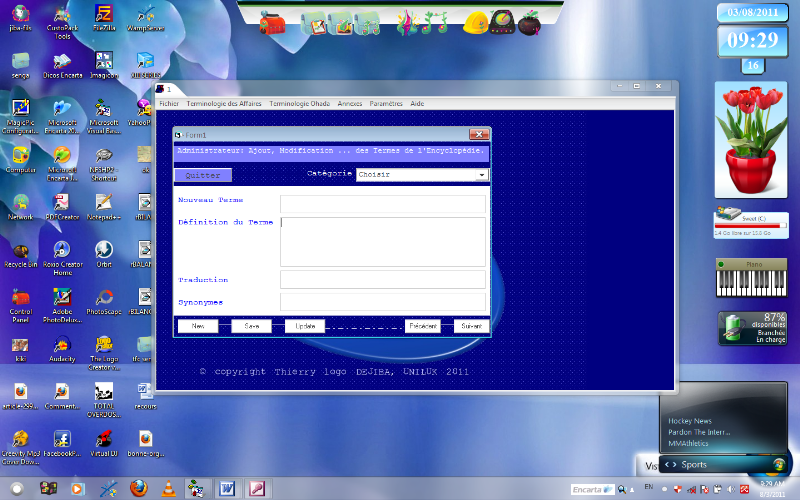Open the Annexes menu
This screenshot has height=500, width=800.
[349, 104]
